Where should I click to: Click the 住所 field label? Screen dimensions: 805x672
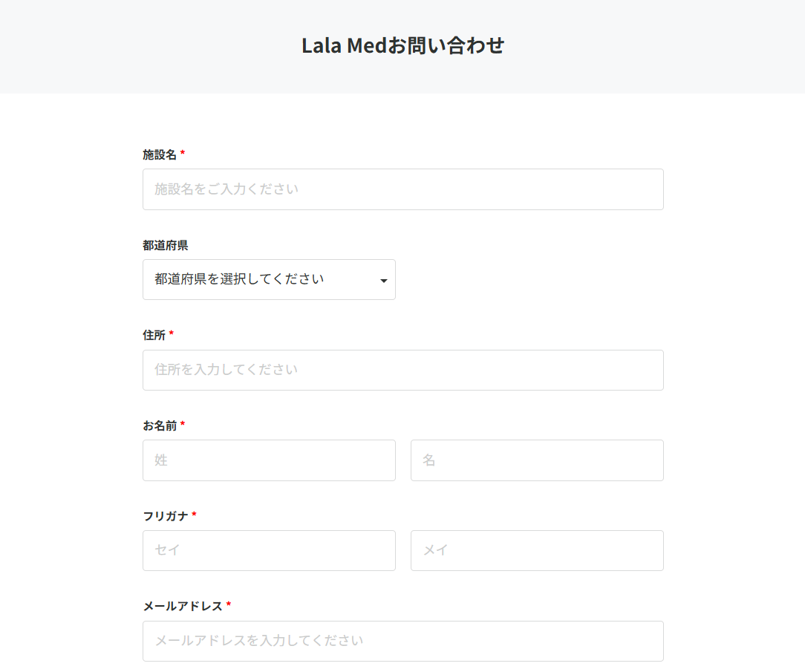pos(154,335)
